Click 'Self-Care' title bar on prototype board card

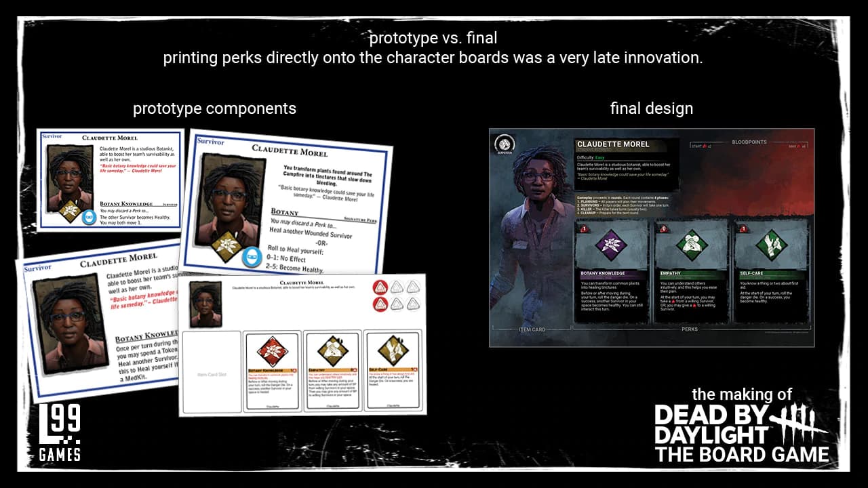[392, 370]
